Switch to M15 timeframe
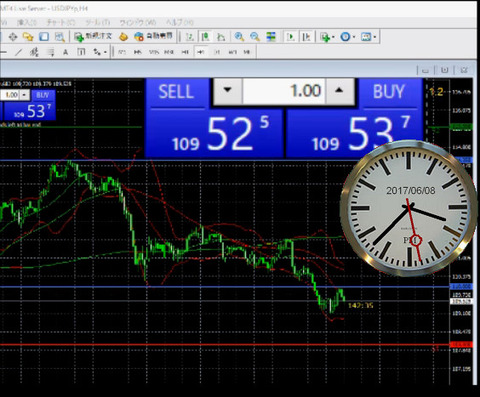The image size is (480, 397). 153,52
